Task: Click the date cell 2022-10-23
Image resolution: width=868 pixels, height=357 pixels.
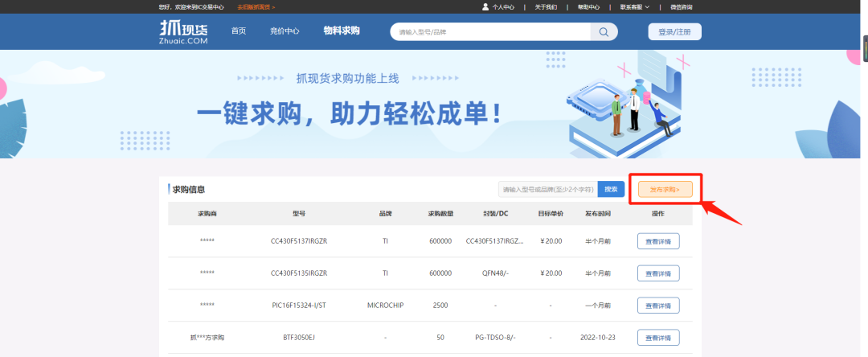Action: 598,337
